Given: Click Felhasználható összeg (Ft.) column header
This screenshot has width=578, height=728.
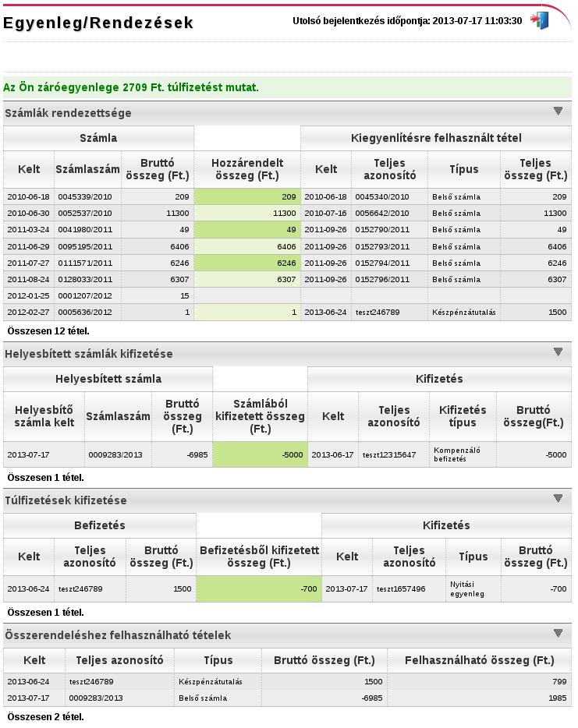Looking at the screenshot, I should coord(479,660).
